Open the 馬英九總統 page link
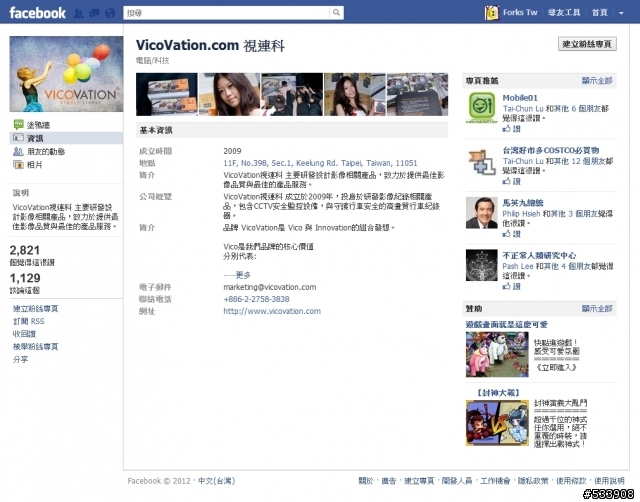This screenshot has height=502, width=640. [522, 203]
